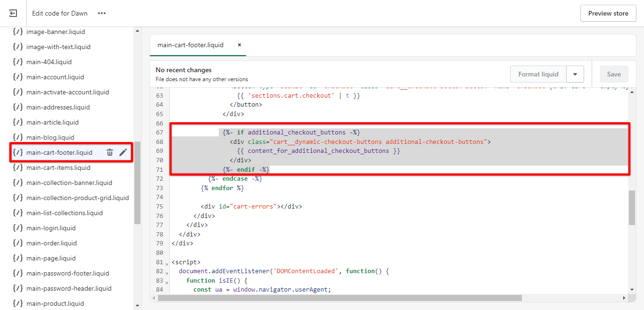Click the horizontal scrollbar in code editor

(x=339, y=298)
